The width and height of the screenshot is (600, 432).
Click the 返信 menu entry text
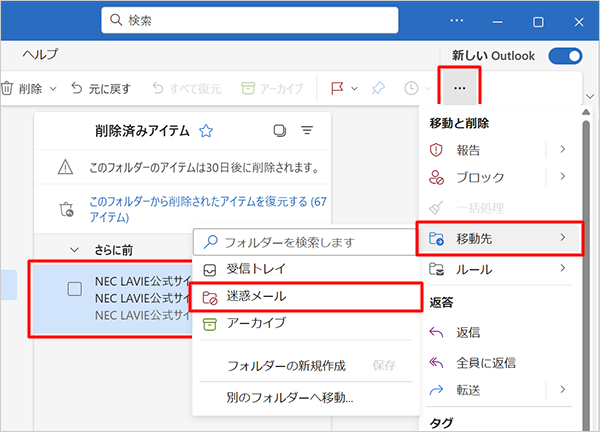coord(468,332)
